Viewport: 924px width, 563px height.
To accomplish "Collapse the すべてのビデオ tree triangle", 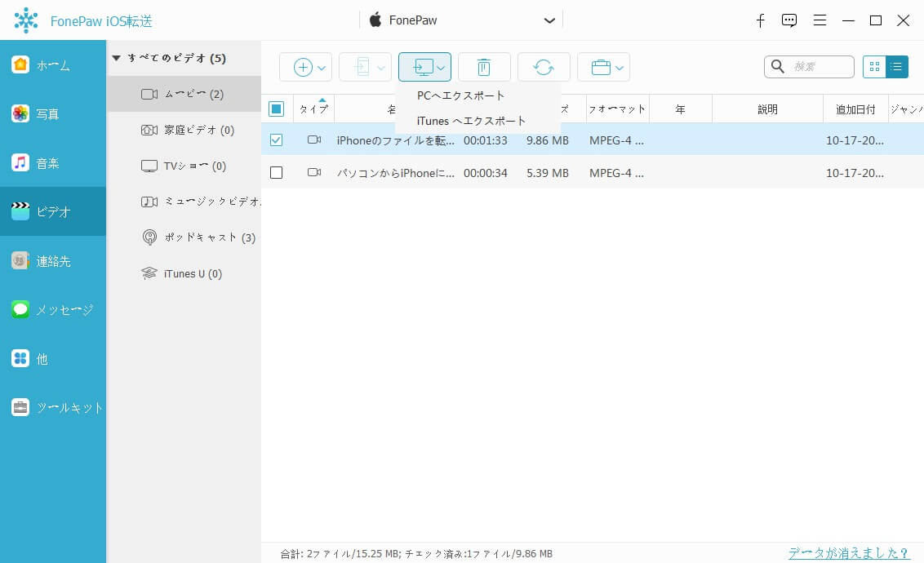I will pyautogui.click(x=116, y=58).
